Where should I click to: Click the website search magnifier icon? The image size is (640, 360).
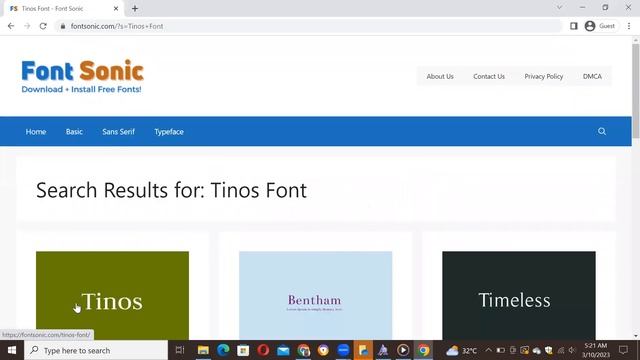click(x=602, y=131)
